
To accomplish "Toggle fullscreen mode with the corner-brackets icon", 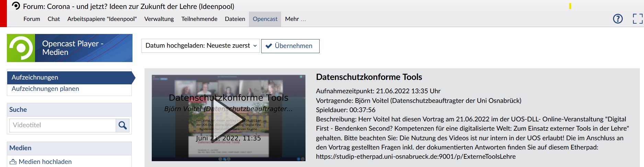I will coord(637,19).
